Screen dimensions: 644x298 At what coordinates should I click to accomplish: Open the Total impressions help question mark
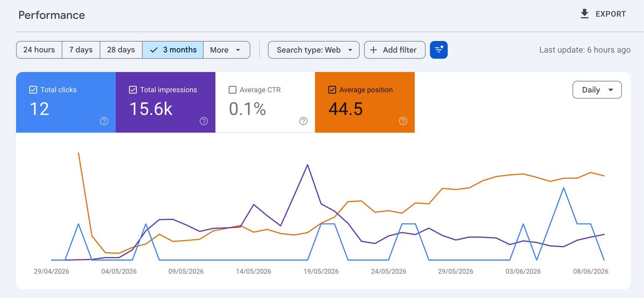tap(204, 121)
